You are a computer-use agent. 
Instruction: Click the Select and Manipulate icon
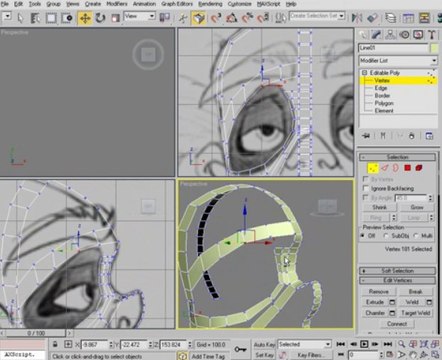183,18
